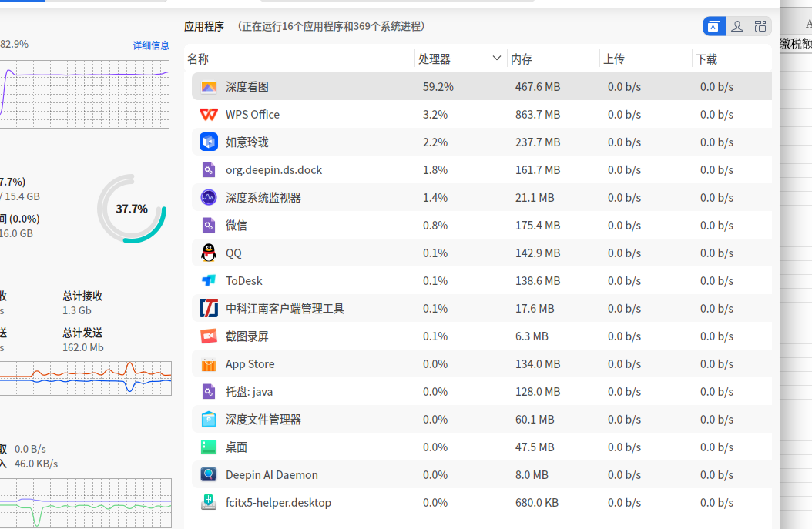Screen dimensions: 812x529
Task: Select the 微信 row name
Action: click(237, 225)
